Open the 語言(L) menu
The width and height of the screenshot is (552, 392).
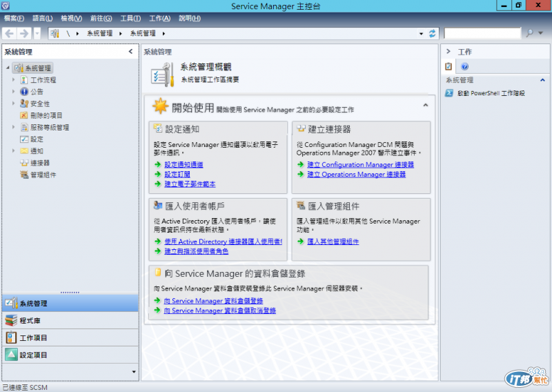coord(43,19)
